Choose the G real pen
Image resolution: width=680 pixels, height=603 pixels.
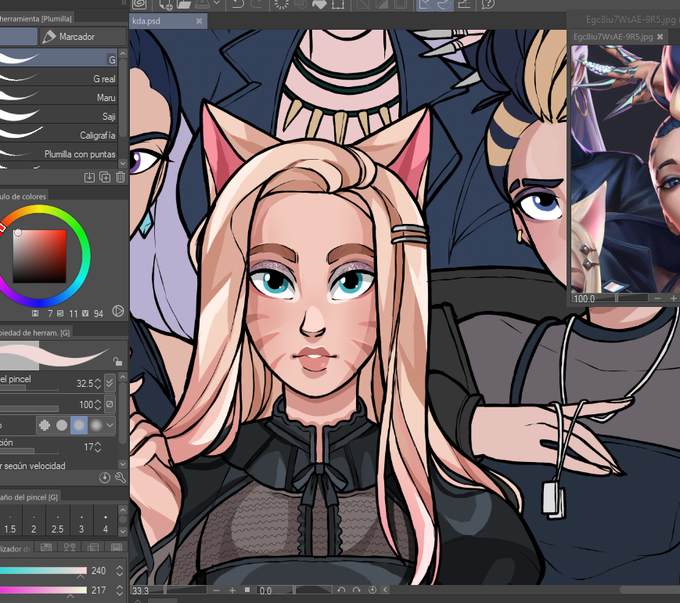coord(59,78)
